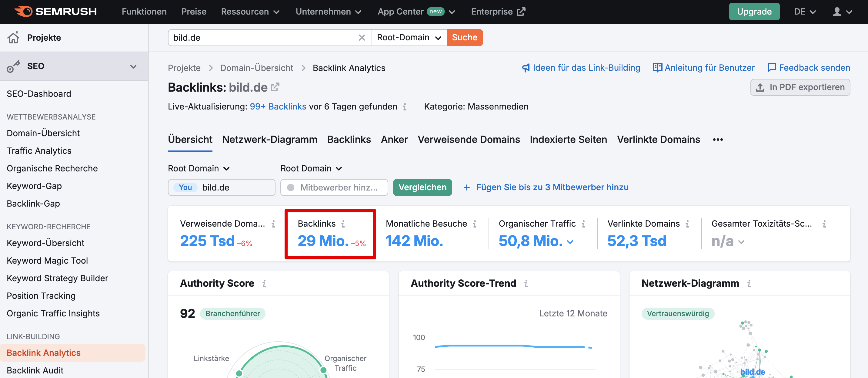The width and height of the screenshot is (868, 378).
Task: Switch to the Indexierte Seiten tab
Action: click(x=569, y=140)
